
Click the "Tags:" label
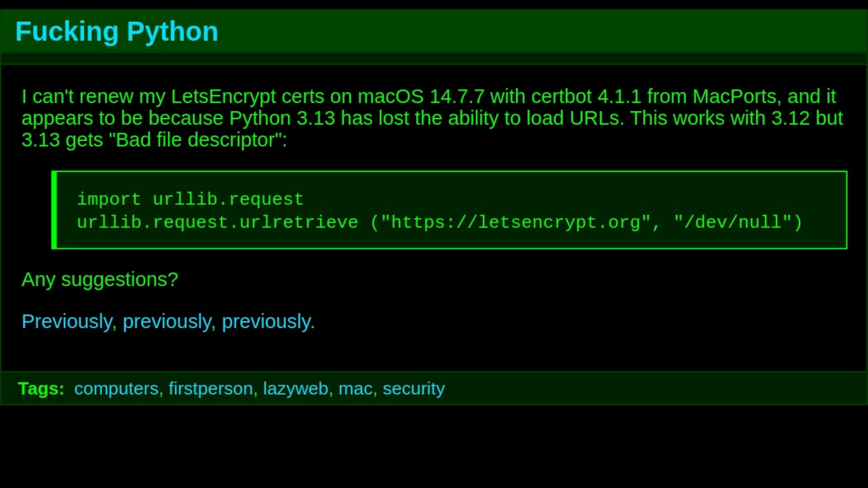(x=41, y=389)
